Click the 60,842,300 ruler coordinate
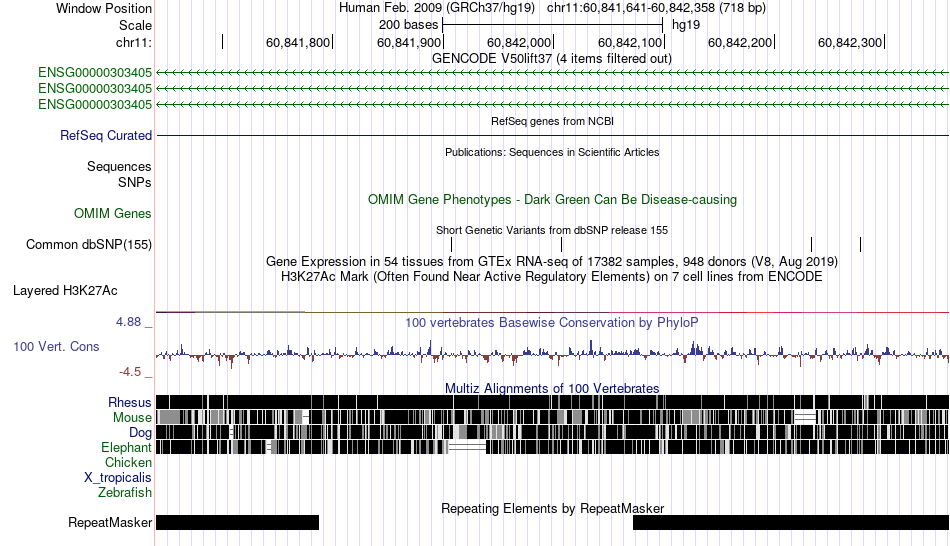Viewport: 950px width, 546px height. point(850,42)
